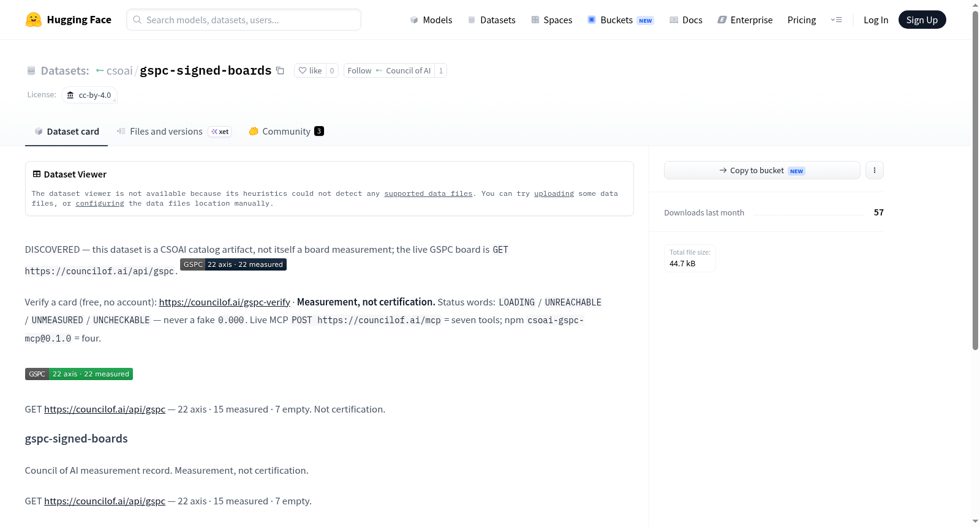Switch to the Community tab
This screenshot has width=980, height=527.
coord(286,131)
